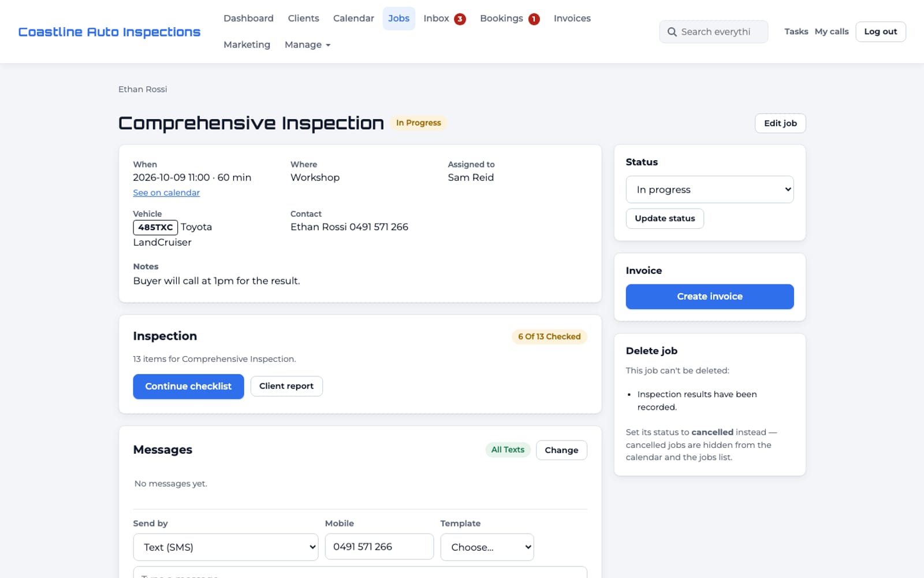This screenshot has width=924, height=578.
Task: Click the search magnifier icon
Action: 672,32
